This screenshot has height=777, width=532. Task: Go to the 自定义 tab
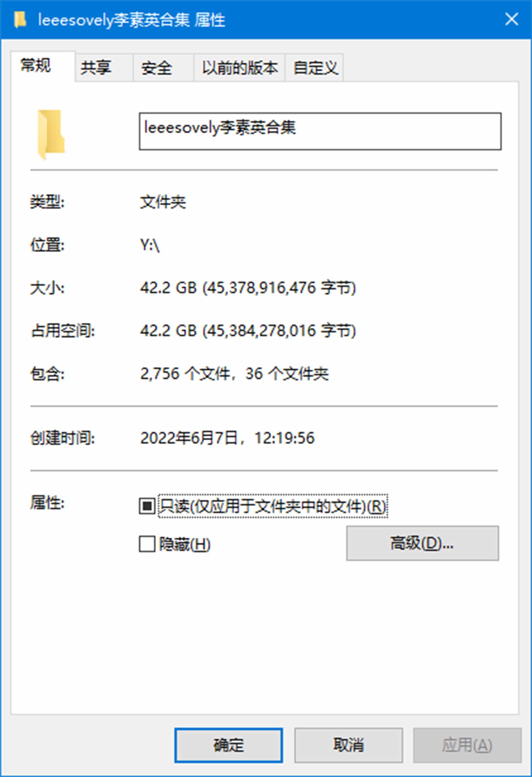[314, 67]
